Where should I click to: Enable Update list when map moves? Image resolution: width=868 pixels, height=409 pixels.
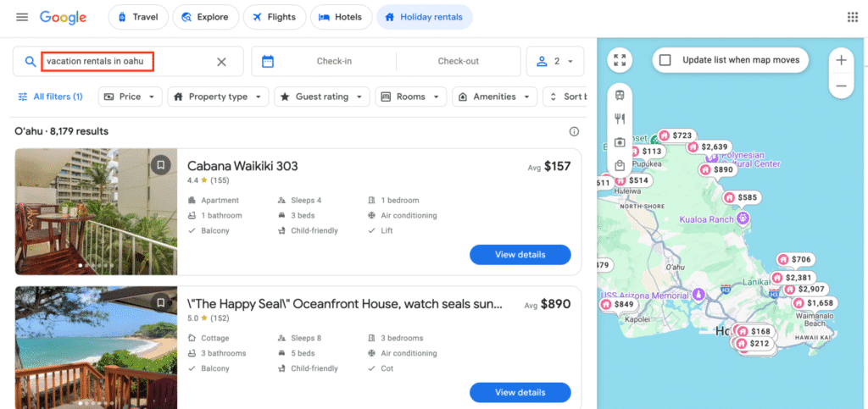(x=665, y=60)
